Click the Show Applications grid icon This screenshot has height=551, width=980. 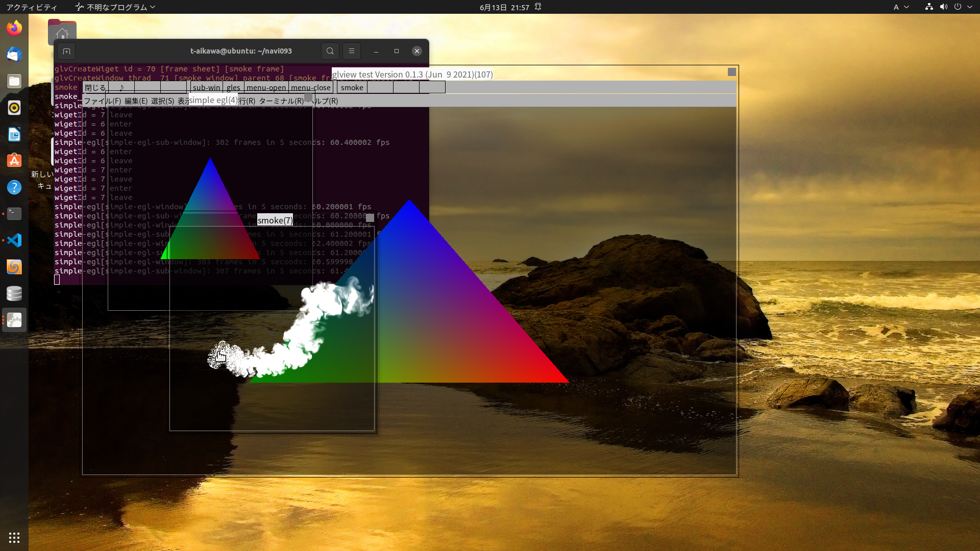click(x=14, y=538)
